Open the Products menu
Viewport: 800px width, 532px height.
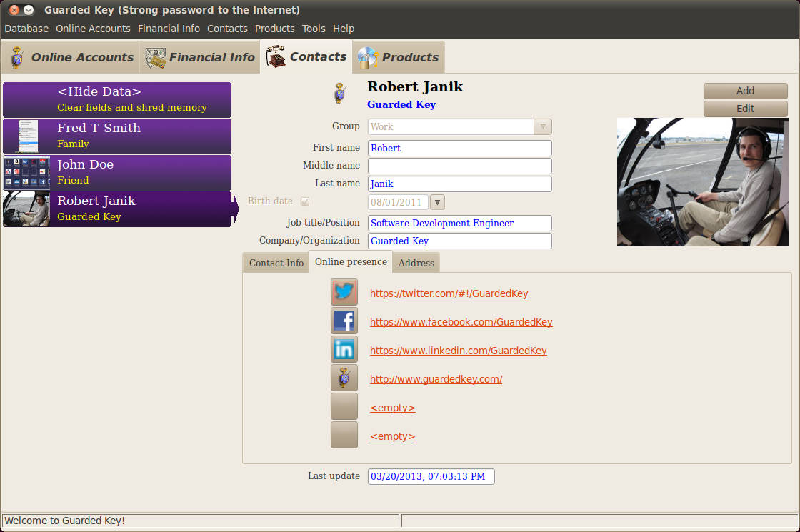point(274,29)
